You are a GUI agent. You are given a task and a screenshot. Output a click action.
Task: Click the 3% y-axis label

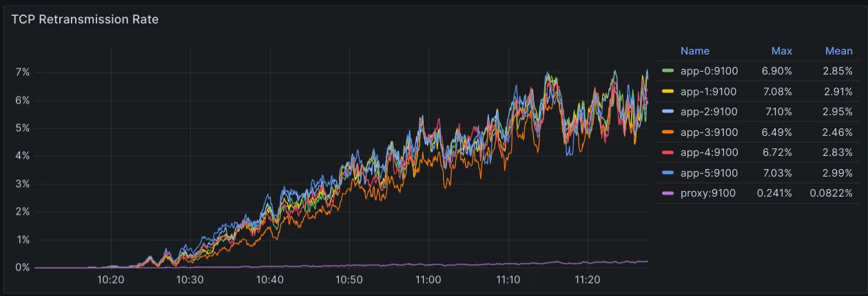(x=23, y=184)
